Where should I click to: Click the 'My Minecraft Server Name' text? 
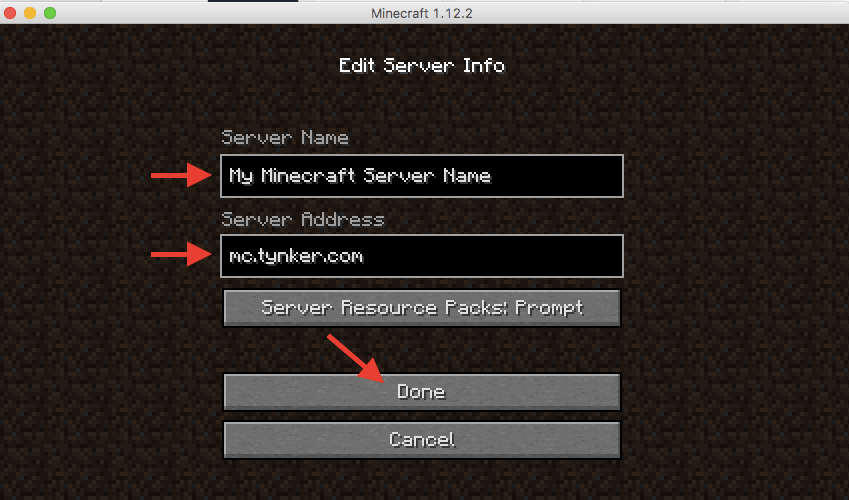coord(360,176)
